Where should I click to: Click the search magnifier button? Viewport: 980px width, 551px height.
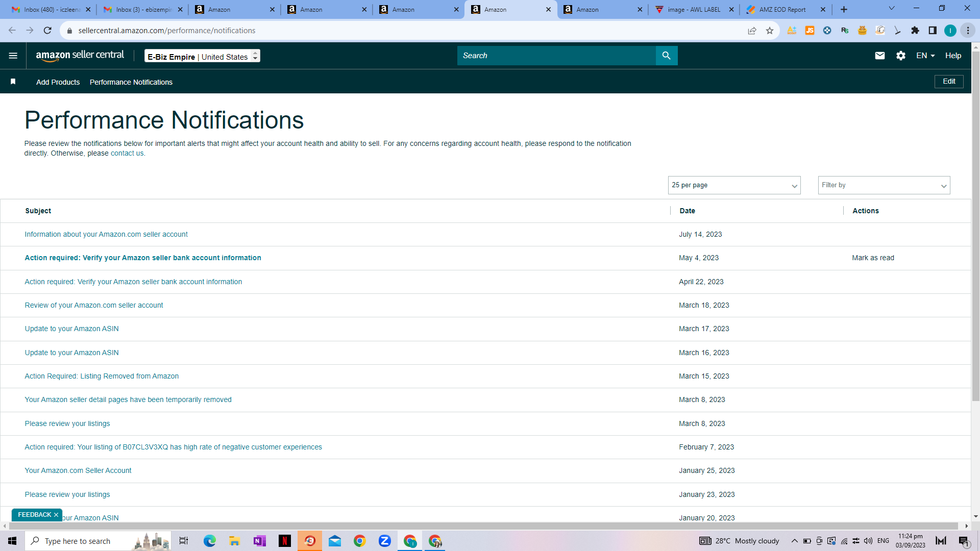[667, 56]
